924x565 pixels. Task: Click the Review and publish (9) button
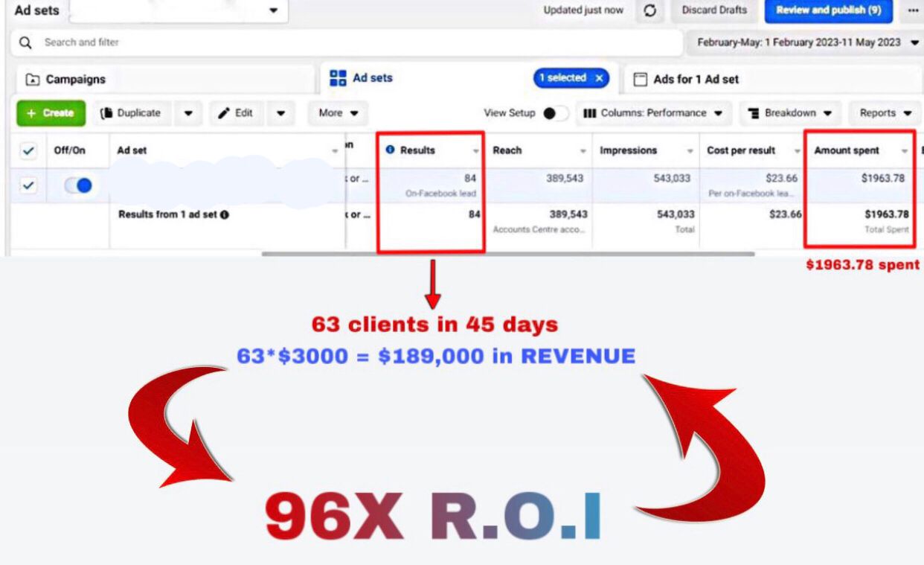(x=828, y=10)
